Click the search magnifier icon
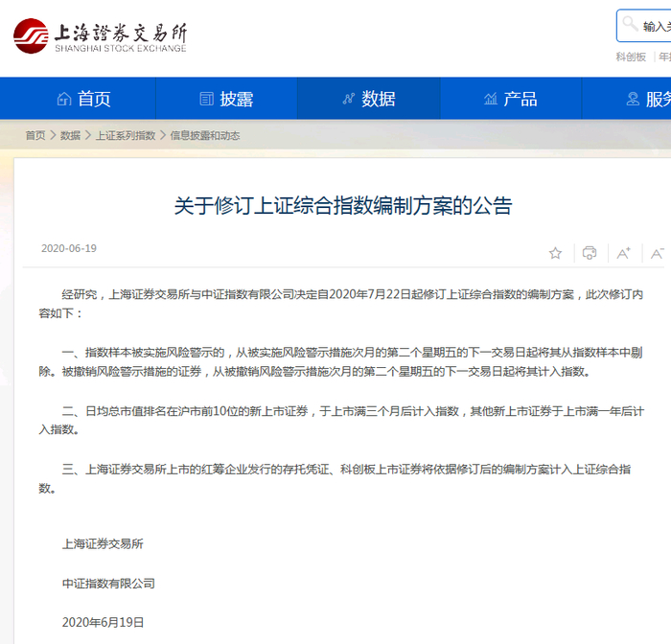This screenshot has height=644, width=671. point(630,24)
